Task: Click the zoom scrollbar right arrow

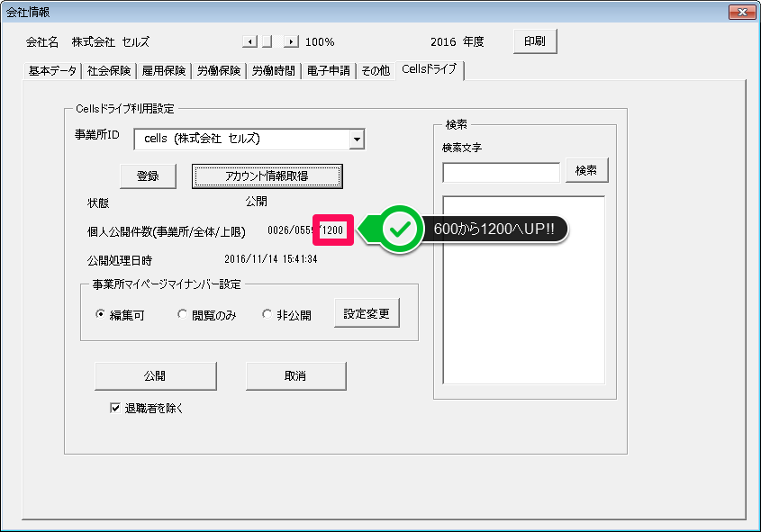Action: click(x=291, y=41)
